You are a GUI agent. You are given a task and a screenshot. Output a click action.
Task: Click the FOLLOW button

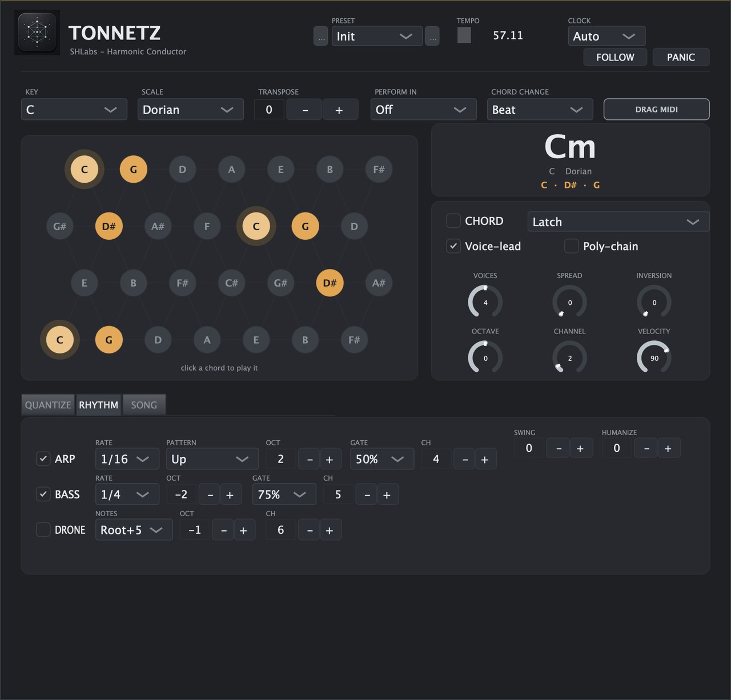click(615, 57)
